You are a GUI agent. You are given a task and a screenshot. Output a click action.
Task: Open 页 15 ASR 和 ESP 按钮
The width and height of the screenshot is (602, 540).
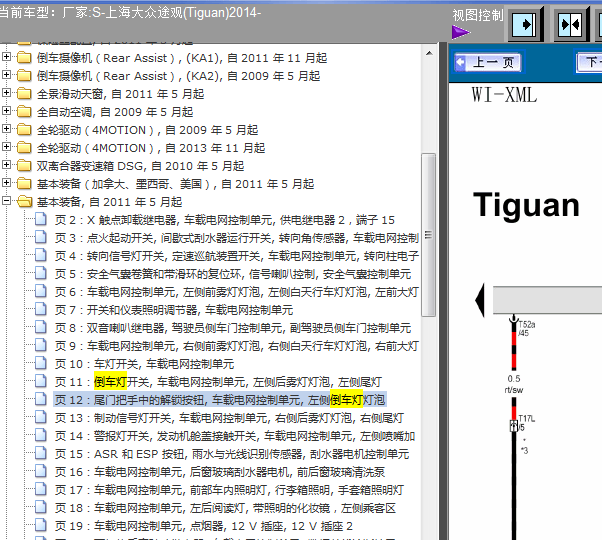pos(232,454)
